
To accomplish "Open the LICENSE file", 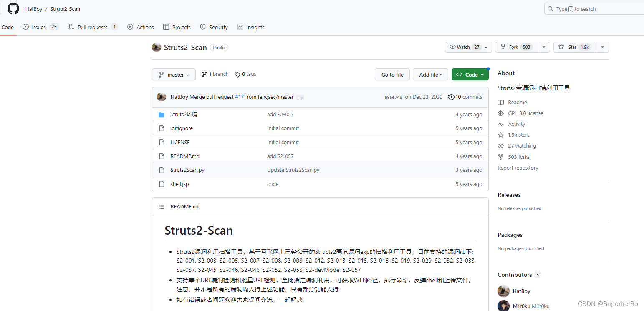I will pos(180,143).
